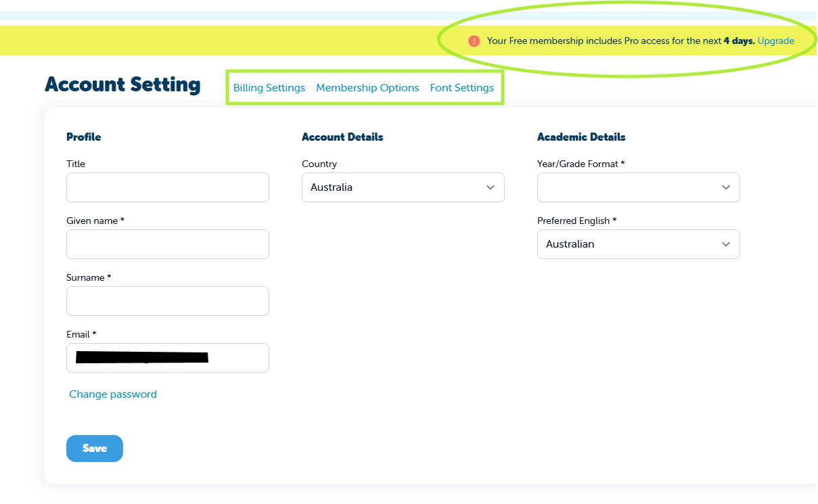Click the chevron arrow in Preferred English
Image resolution: width=818 pixels, height=504 pixels.
point(726,244)
